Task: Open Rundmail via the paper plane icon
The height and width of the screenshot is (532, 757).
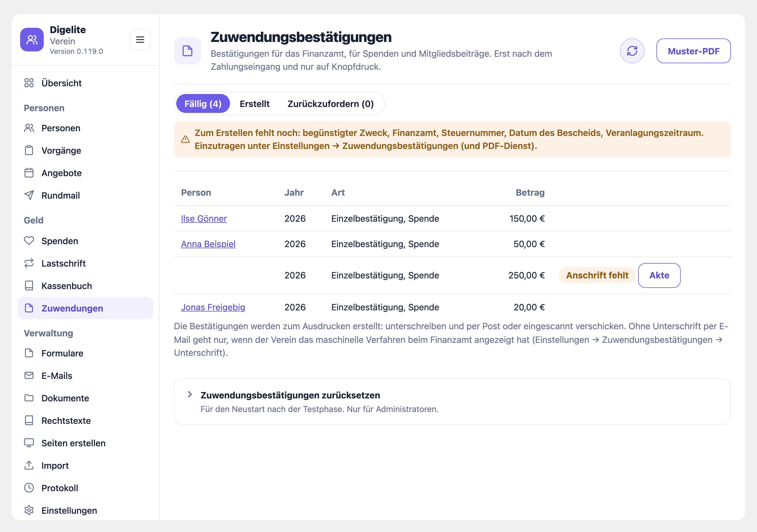Action: (x=29, y=195)
